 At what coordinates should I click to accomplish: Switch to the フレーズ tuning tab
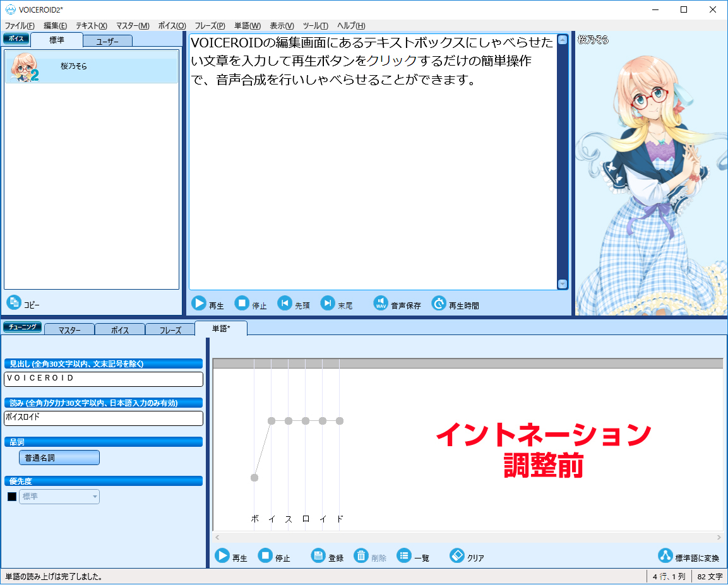pyautogui.click(x=170, y=330)
